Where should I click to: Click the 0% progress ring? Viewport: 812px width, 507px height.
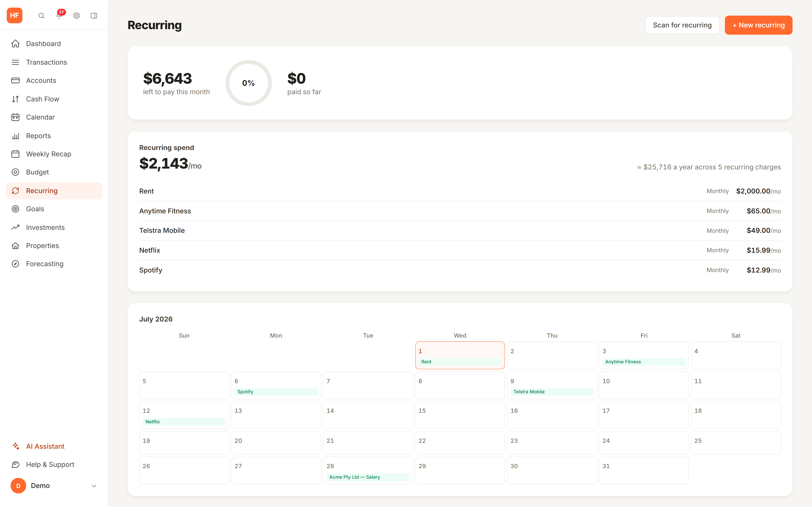(248, 83)
